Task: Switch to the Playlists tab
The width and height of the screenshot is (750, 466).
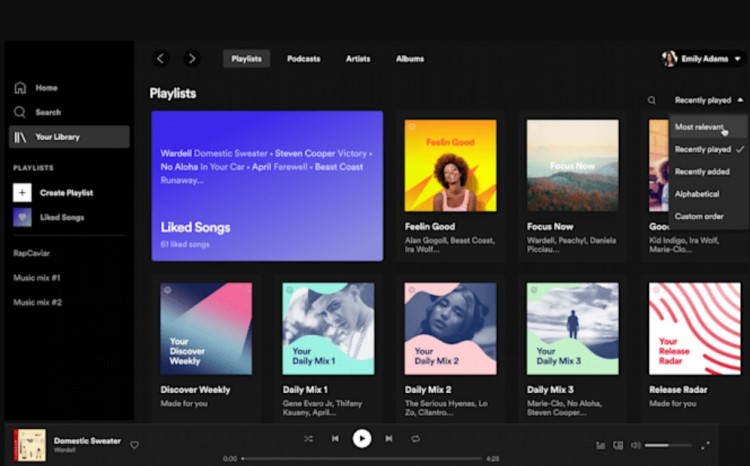Action: point(246,58)
